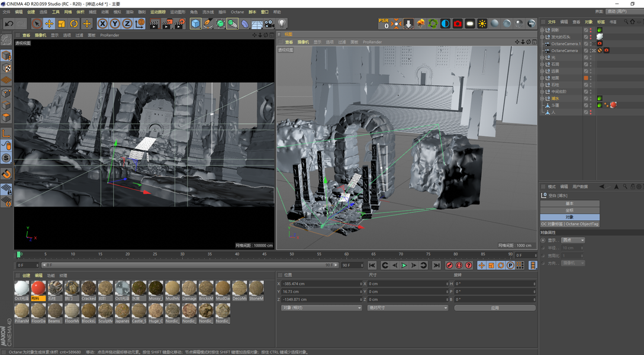Switch to 基本 tab in attributes
This screenshot has width=644, height=355.
point(569,204)
